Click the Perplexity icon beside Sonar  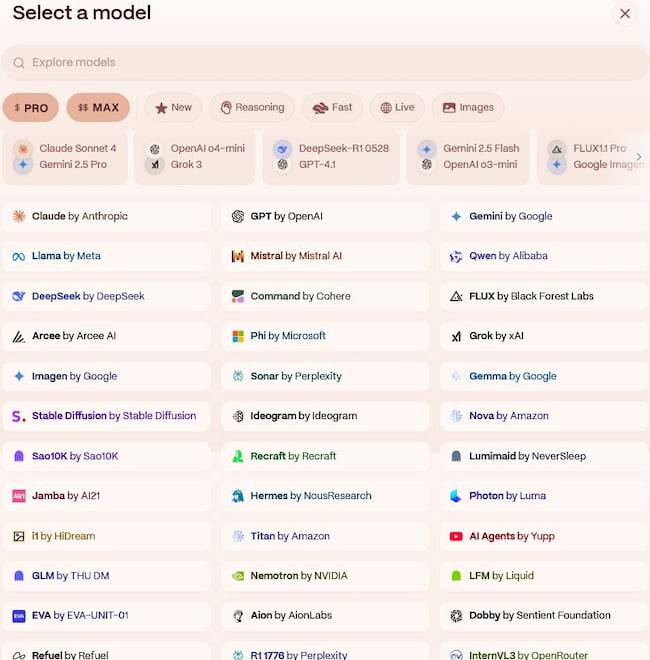(238, 376)
